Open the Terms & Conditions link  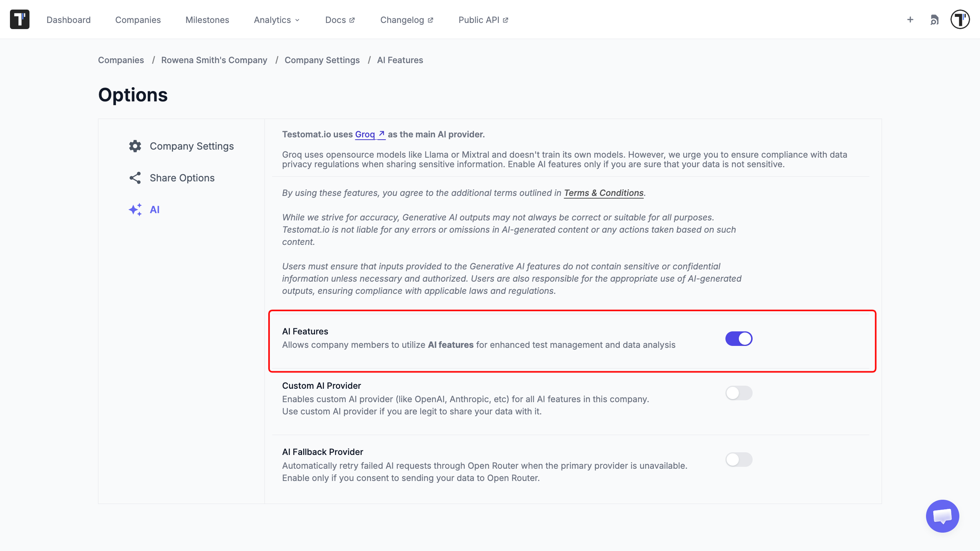coord(604,193)
